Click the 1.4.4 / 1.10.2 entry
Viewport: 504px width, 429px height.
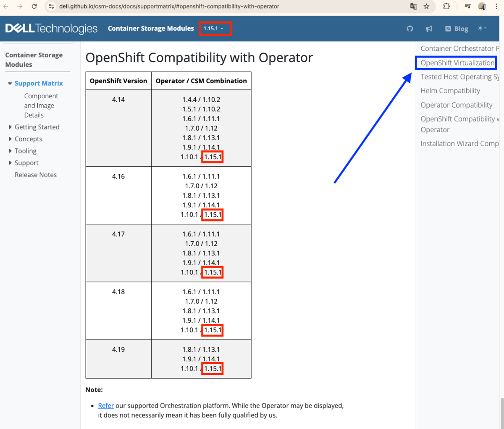pos(201,100)
